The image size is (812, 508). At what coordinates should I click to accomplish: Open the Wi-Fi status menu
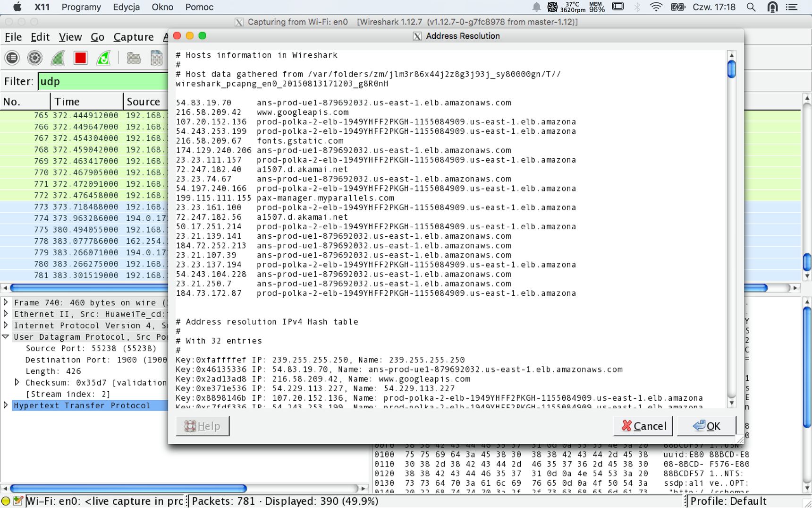coord(656,7)
